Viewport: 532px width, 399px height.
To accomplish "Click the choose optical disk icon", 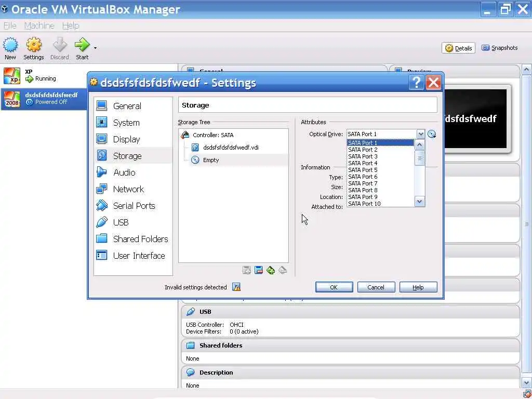I will tap(432, 134).
